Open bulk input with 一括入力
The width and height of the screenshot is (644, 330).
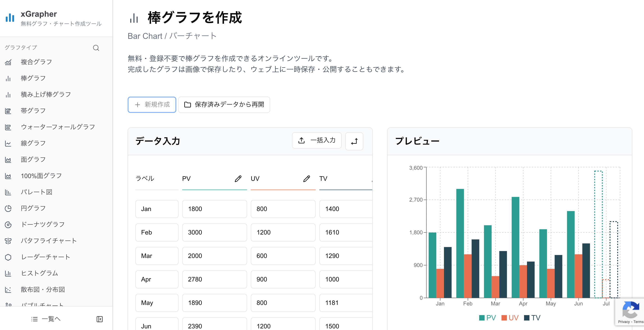click(x=317, y=140)
